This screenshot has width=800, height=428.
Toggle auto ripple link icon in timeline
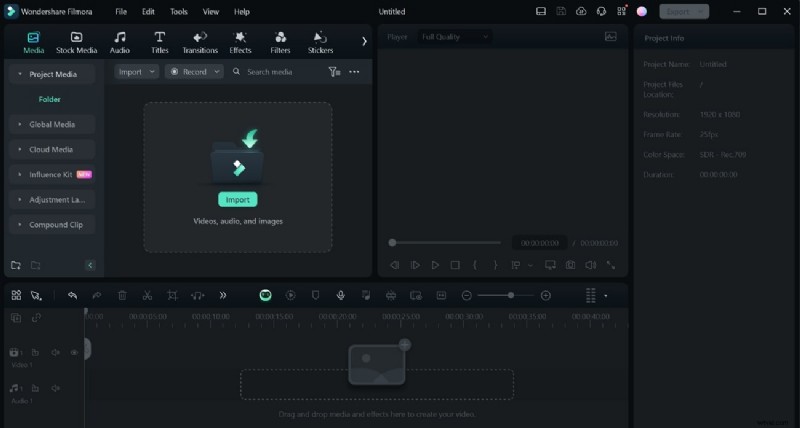(x=36, y=317)
